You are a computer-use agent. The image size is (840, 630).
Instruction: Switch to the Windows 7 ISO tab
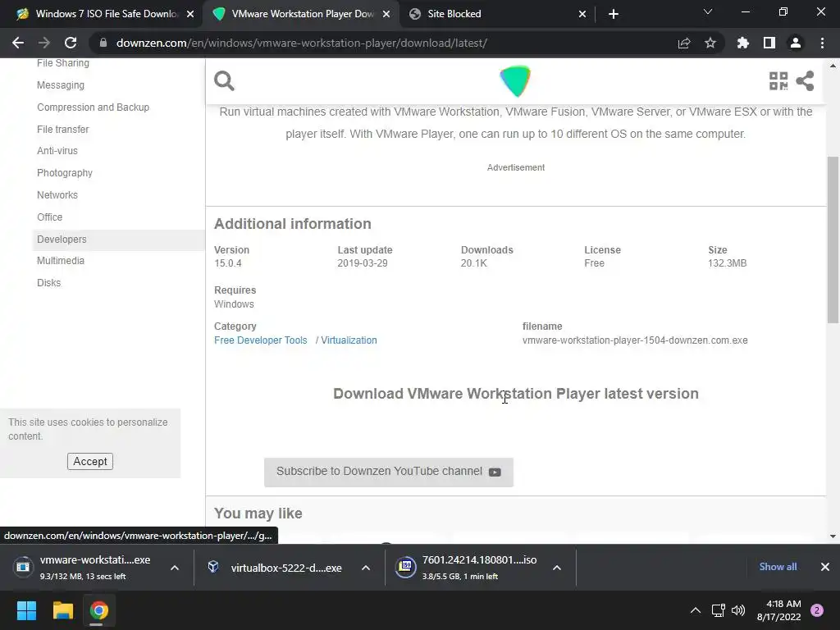pos(101,14)
